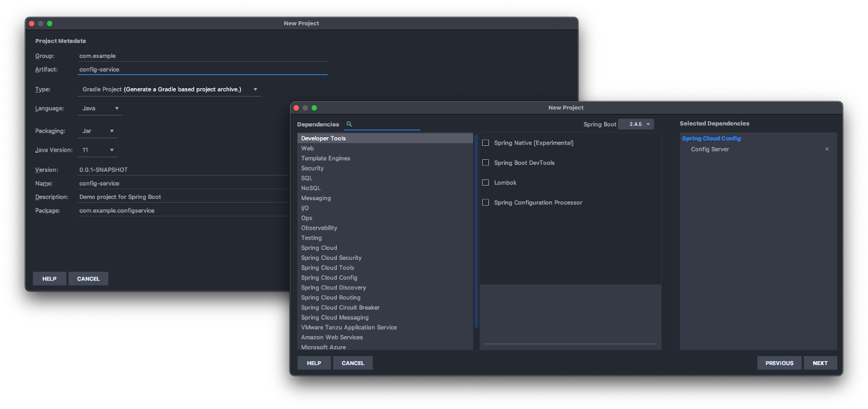Remove Config Server from selected dependencies

point(827,149)
